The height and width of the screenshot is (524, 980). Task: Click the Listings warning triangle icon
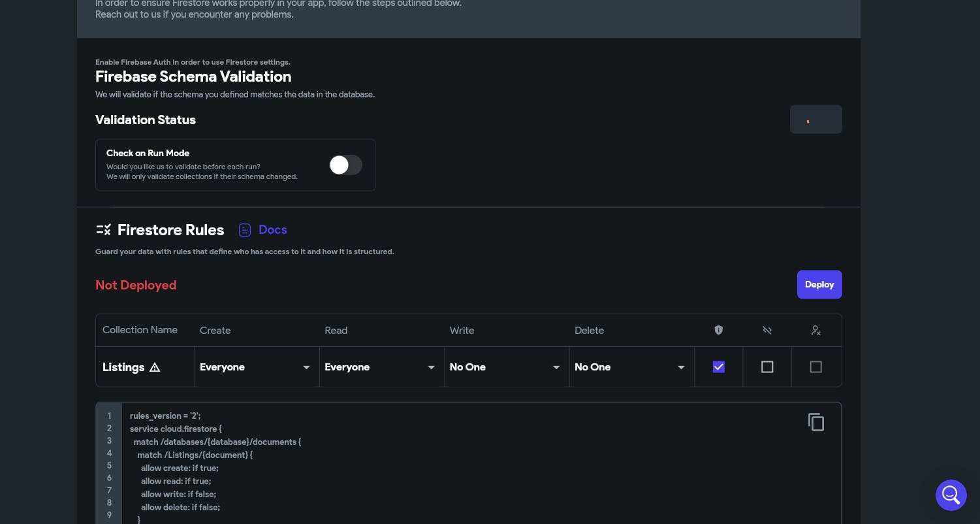point(155,367)
